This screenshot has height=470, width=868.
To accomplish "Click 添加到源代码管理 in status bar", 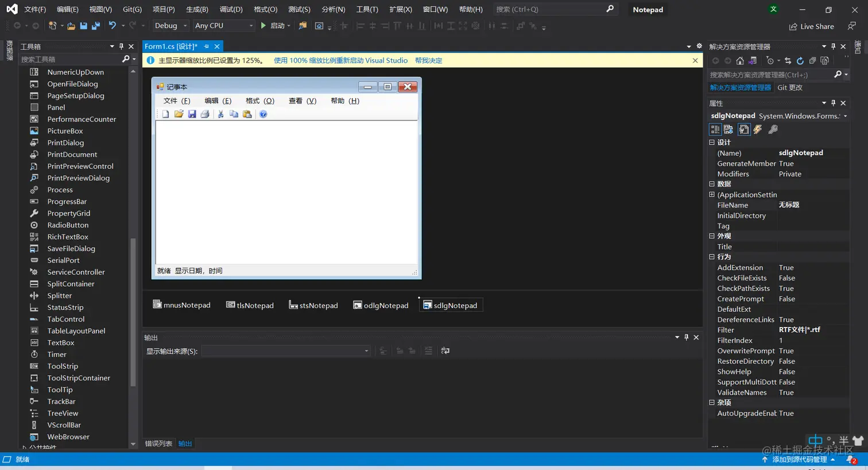I will pos(799,460).
